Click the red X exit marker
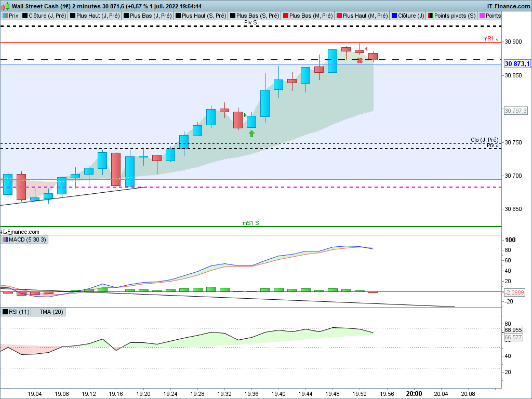532x399 pixels. 360,61
